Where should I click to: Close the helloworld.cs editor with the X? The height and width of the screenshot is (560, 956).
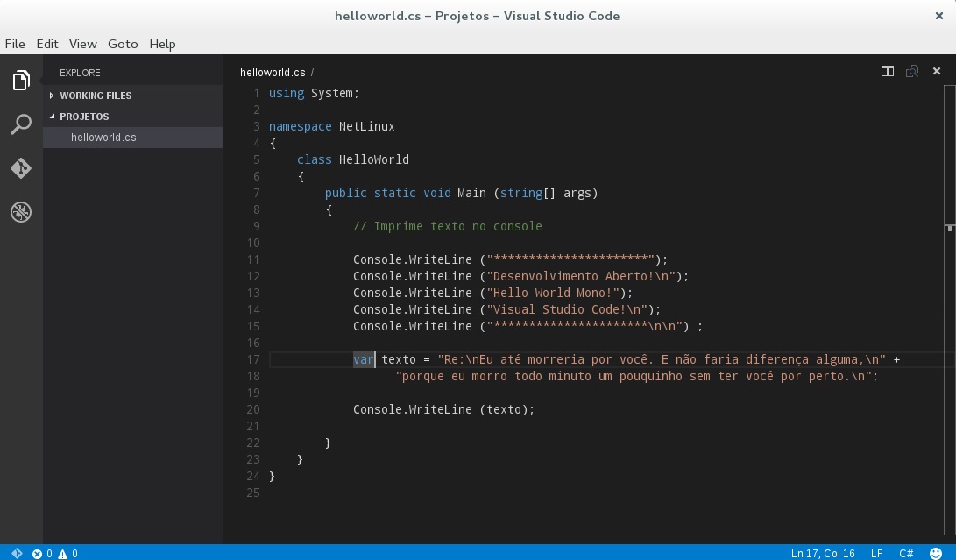(937, 71)
